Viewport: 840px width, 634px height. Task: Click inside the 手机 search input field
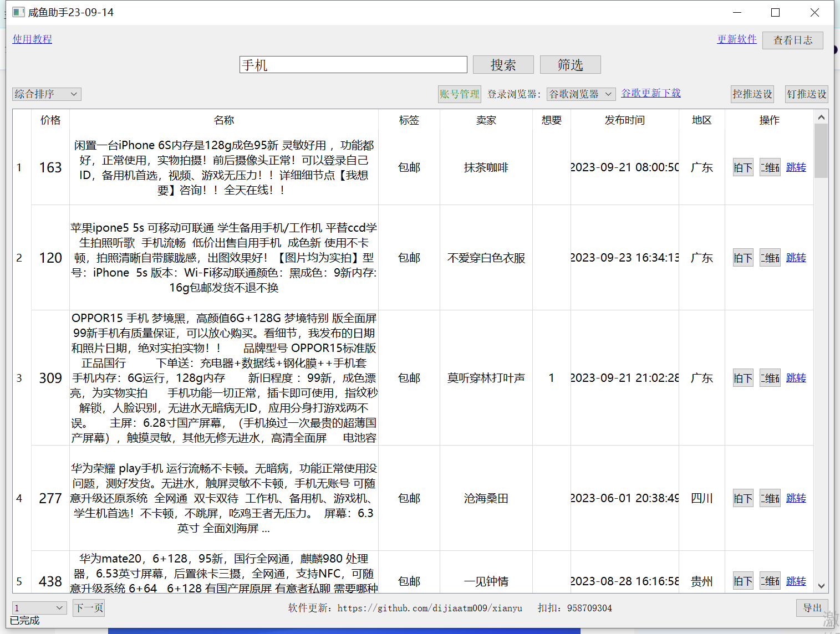tap(353, 64)
